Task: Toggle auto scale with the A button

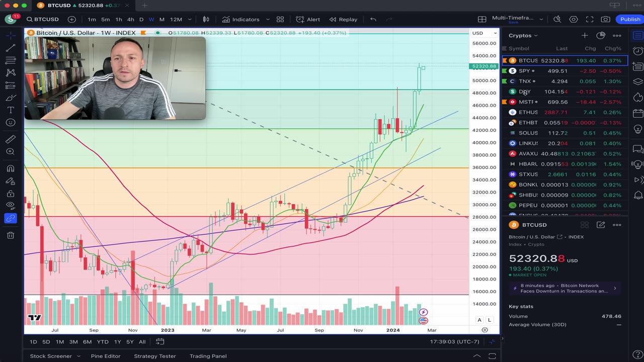Action: (x=479, y=320)
